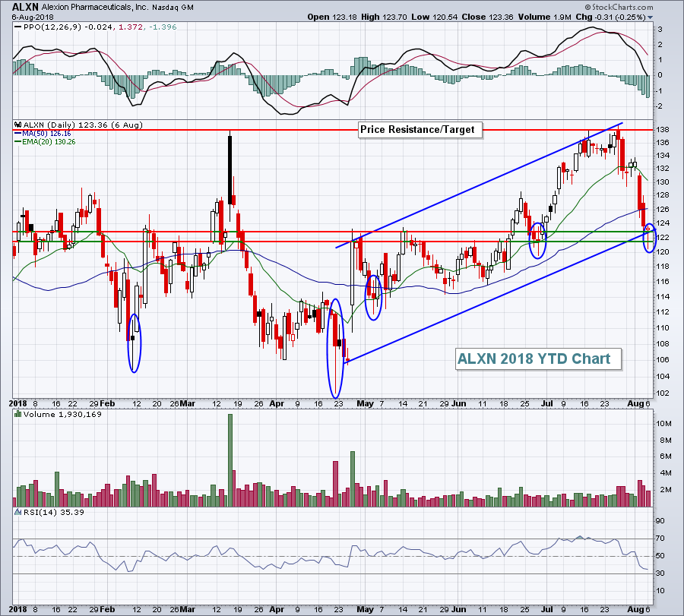The width and height of the screenshot is (684, 616).
Task: Click the 6-Aug-2018 date label
Action: coord(33,17)
